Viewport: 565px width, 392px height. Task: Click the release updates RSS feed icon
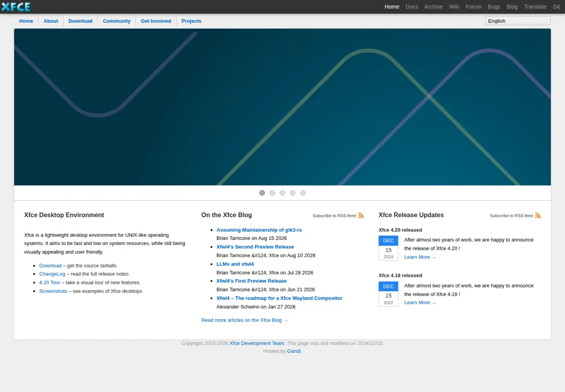coord(538,216)
